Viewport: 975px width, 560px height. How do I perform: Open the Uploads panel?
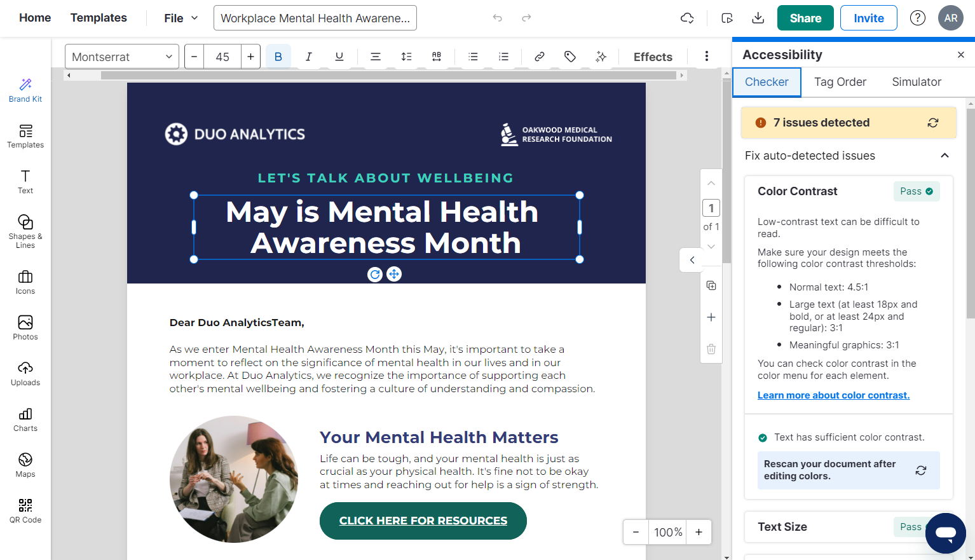(25, 374)
